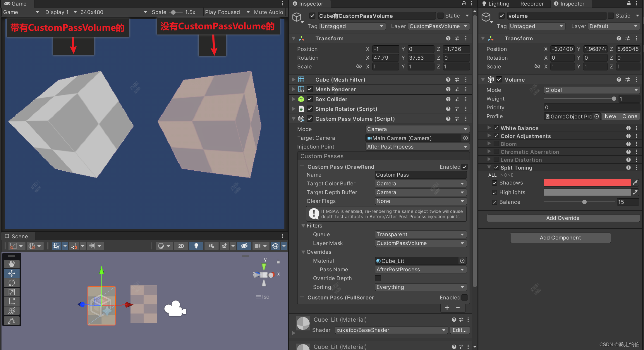Select the Hand tool in Scene toolbar
The image size is (644, 350).
tap(12, 263)
